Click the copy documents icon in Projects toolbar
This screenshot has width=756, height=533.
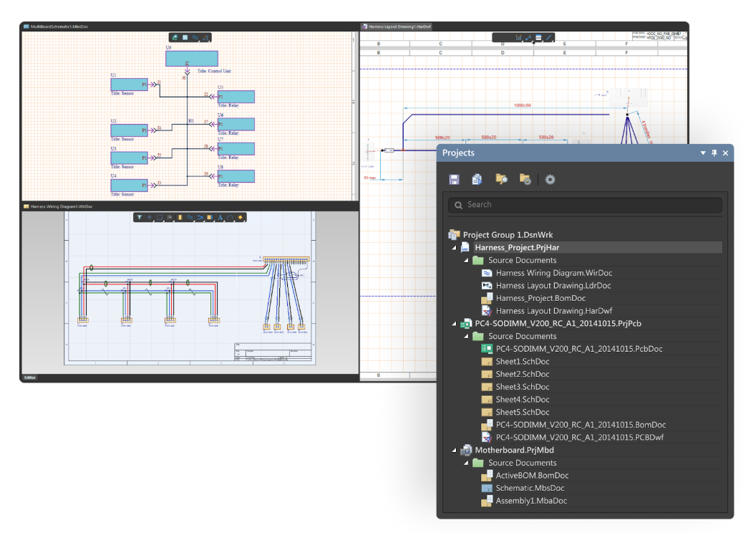click(x=477, y=179)
